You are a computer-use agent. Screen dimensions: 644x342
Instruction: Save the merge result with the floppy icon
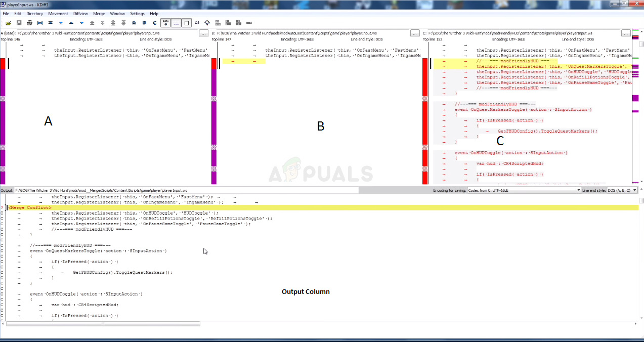19,23
